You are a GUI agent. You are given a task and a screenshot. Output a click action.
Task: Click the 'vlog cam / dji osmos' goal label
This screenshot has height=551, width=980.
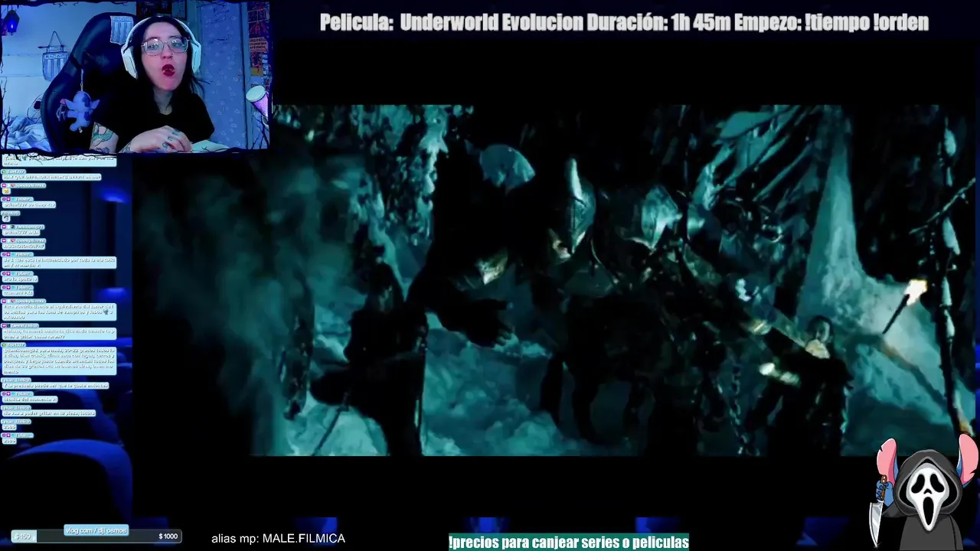click(96, 530)
